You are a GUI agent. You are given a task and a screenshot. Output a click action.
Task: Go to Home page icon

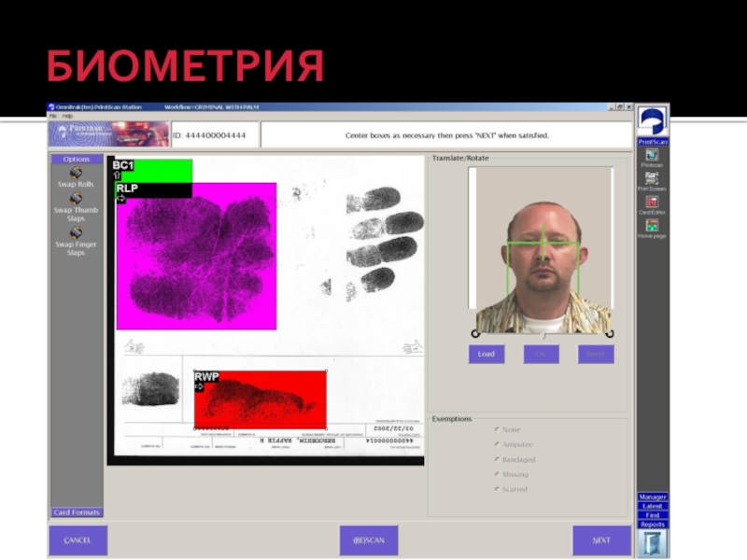point(652,225)
